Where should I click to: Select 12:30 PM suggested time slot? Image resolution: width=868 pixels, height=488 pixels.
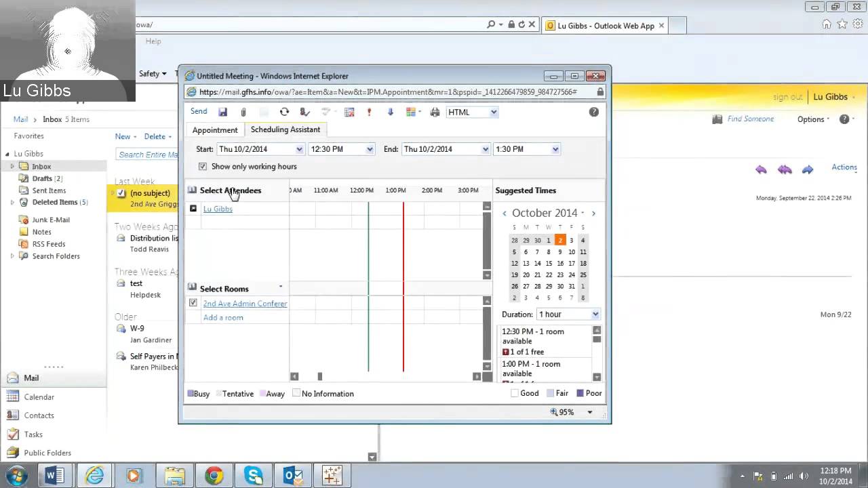[x=545, y=342]
